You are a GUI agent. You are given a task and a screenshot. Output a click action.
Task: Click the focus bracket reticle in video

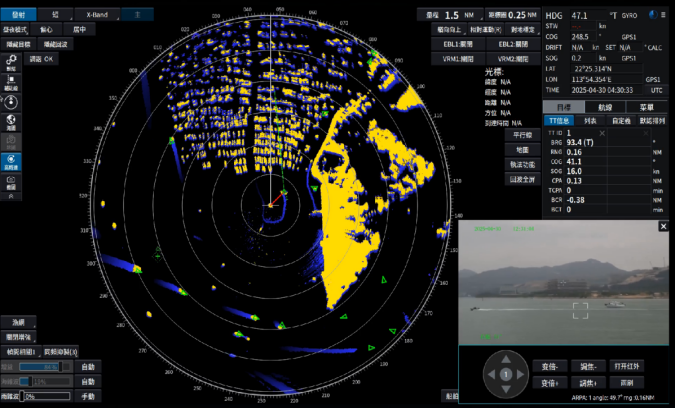[x=580, y=311]
